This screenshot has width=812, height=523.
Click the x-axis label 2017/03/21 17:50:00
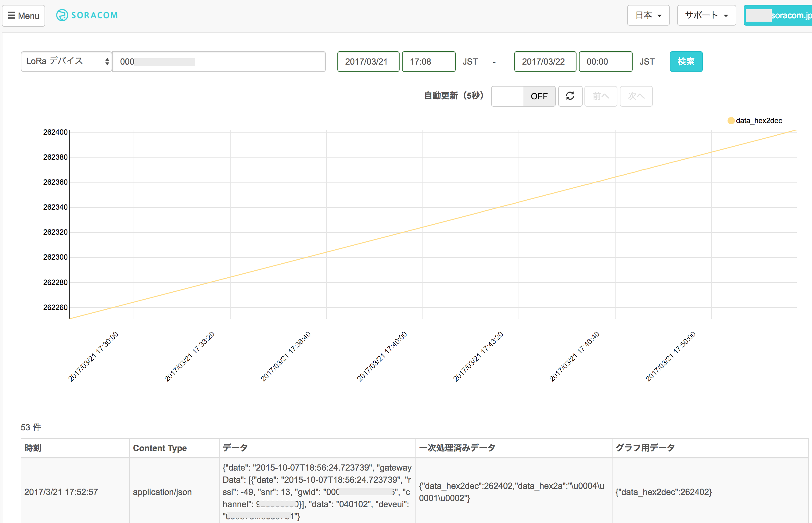point(670,357)
